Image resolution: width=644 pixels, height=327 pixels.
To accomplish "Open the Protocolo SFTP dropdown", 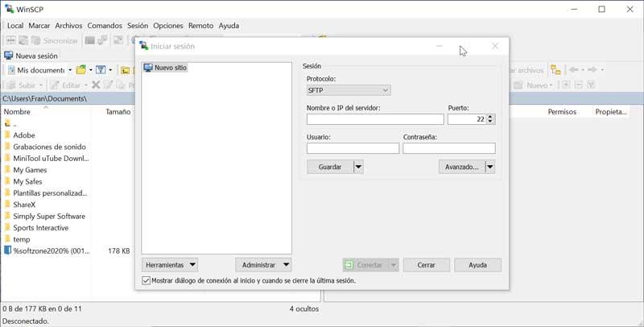I will pyautogui.click(x=349, y=90).
